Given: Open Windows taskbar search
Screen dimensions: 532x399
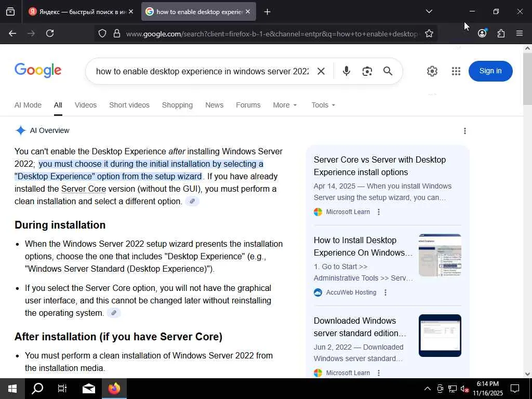Looking at the screenshot, I should [37, 389].
